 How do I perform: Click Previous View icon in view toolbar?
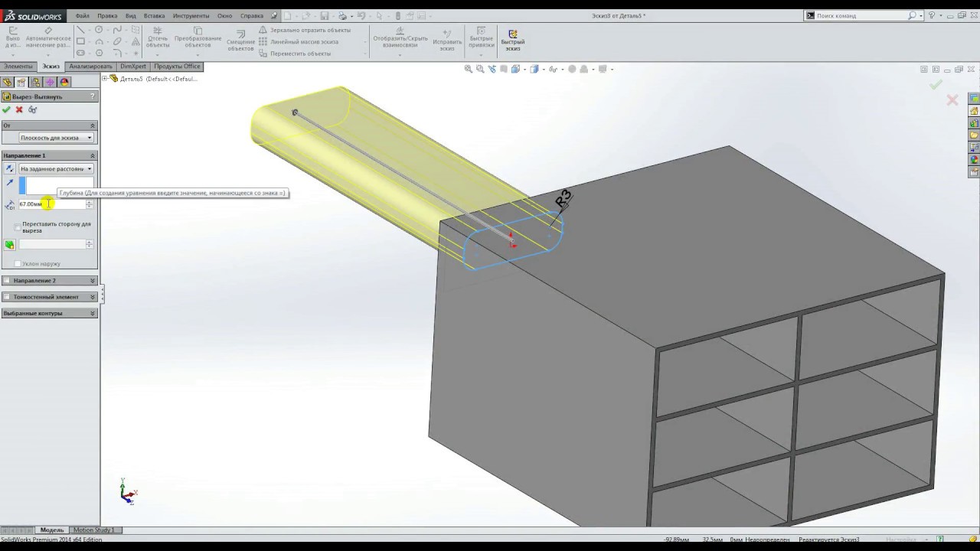click(x=492, y=69)
